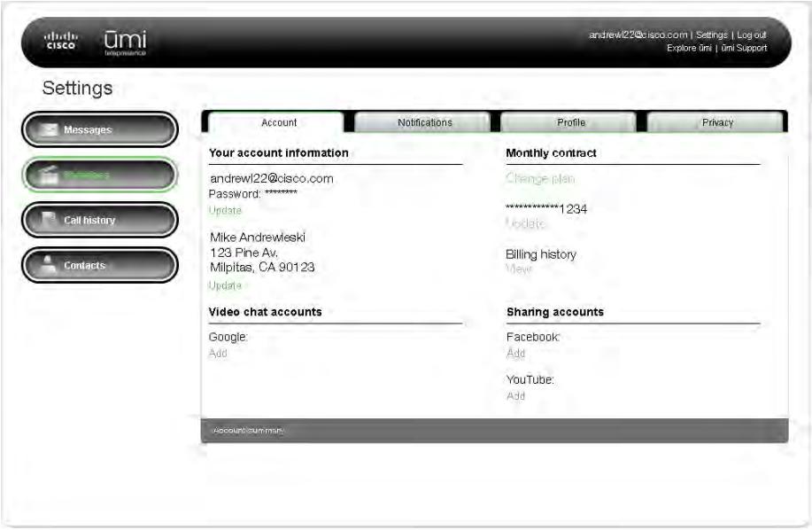This screenshot has width=812, height=530.
Task: Click the Change plan link
Action: pos(539,178)
